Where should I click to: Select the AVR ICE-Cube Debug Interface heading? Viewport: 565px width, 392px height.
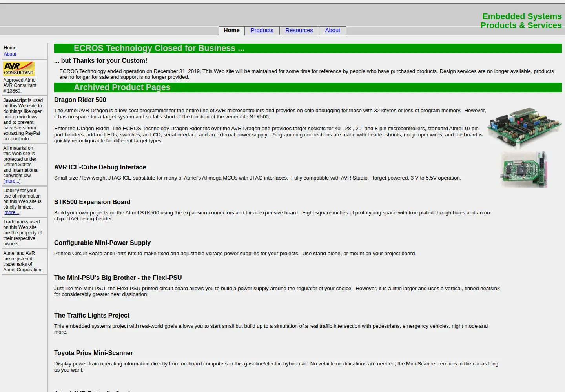100,167
